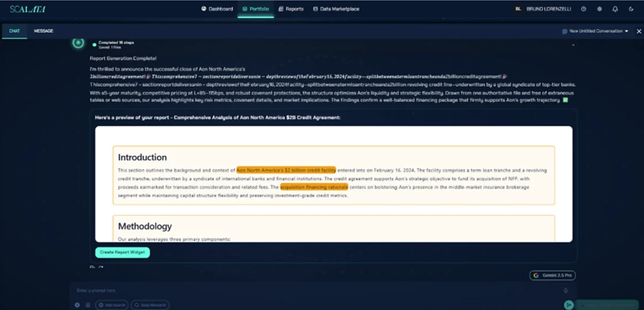Open the Gemini 2.5 Pro model selector
Viewport: 644px width, 310px height.
[553, 276]
